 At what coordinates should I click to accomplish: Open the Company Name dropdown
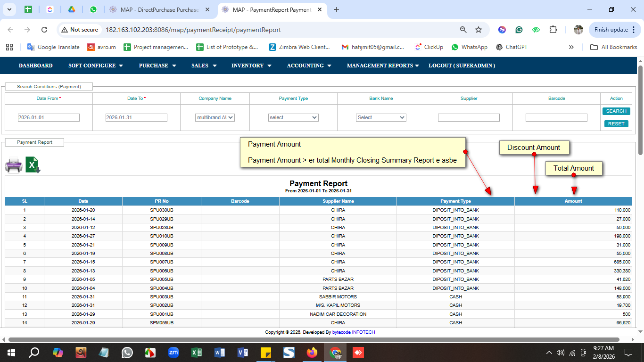(x=215, y=117)
